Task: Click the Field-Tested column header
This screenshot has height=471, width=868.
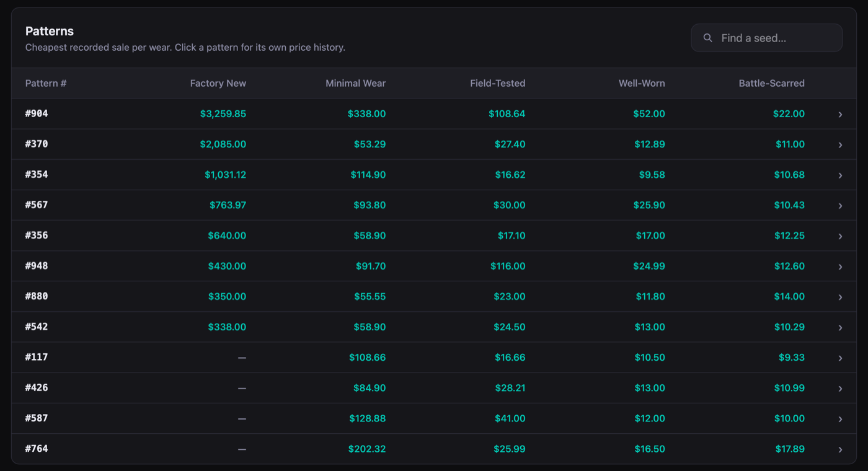Action: [498, 83]
